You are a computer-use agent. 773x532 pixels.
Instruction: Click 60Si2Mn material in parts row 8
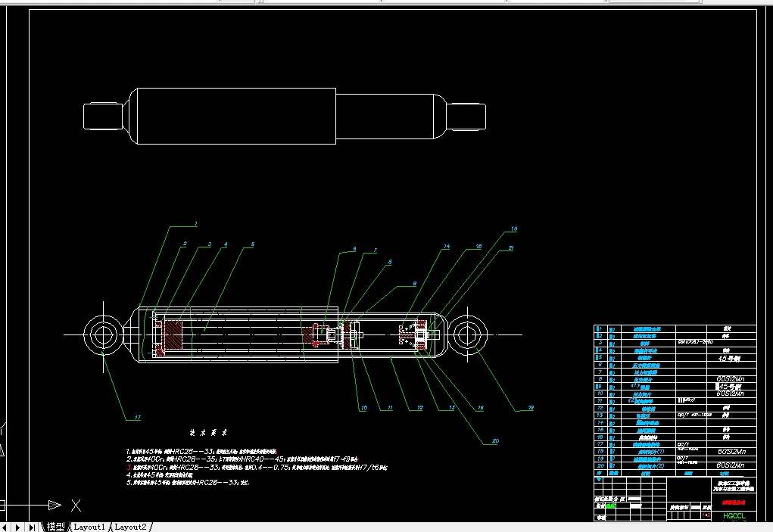tap(731, 379)
